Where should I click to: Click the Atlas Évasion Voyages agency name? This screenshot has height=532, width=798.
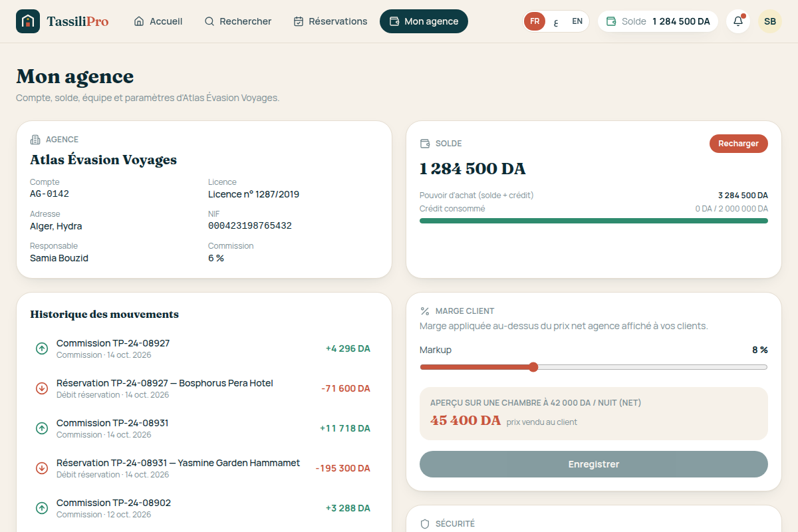[x=104, y=160]
